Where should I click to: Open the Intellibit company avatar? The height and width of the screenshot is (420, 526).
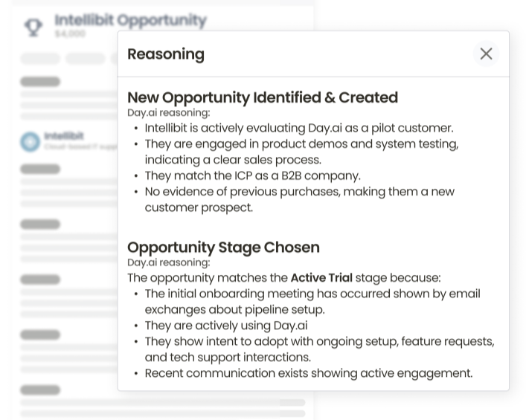[30, 142]
